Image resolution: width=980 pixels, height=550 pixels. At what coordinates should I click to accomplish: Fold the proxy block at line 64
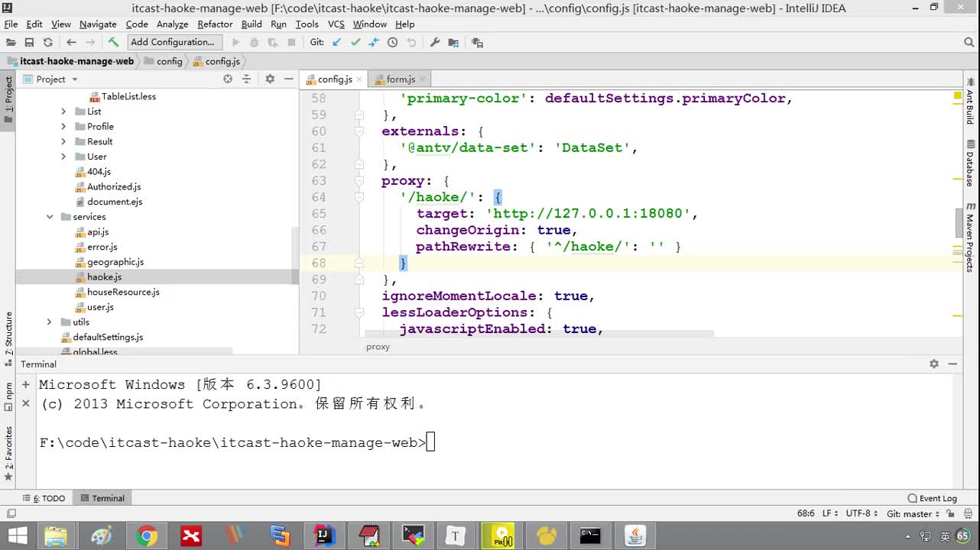[x=359, y=197]
